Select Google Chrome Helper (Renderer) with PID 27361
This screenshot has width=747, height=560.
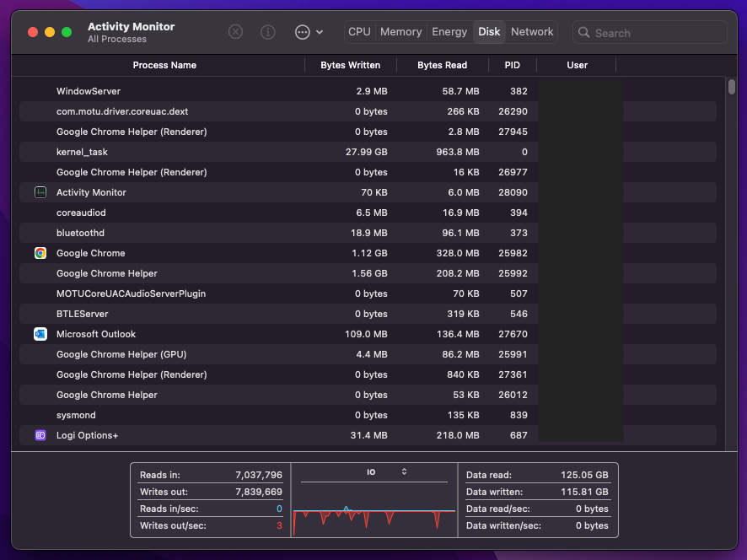click(368, 374)
